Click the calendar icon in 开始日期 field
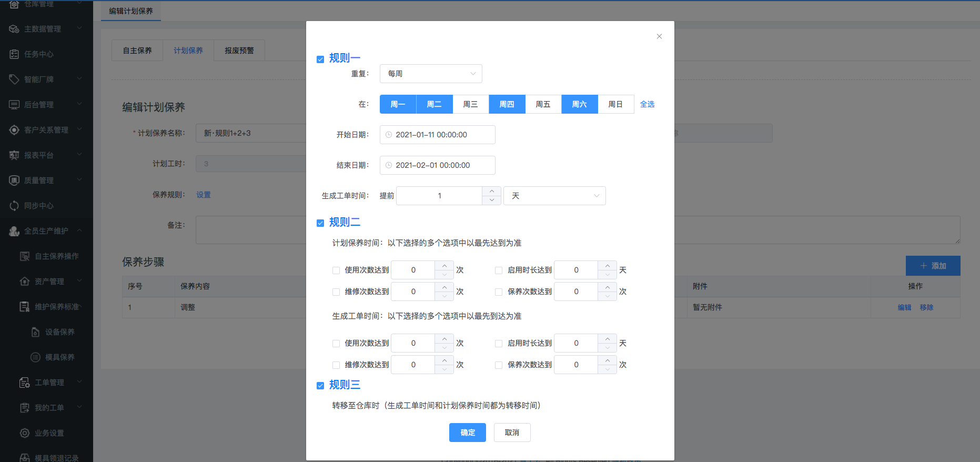The height and width of the screenshot is (462, 980). (x=389, y=135)
